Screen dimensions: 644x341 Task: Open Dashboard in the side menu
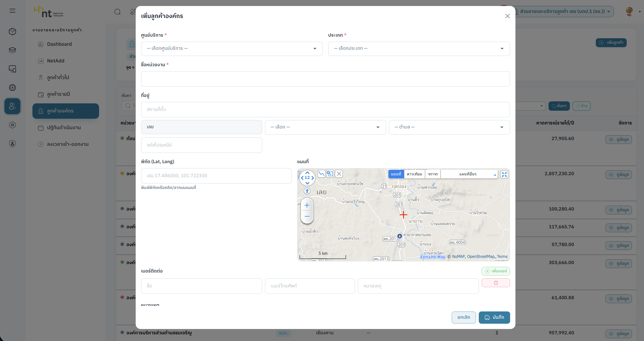(x=66, y=44)
